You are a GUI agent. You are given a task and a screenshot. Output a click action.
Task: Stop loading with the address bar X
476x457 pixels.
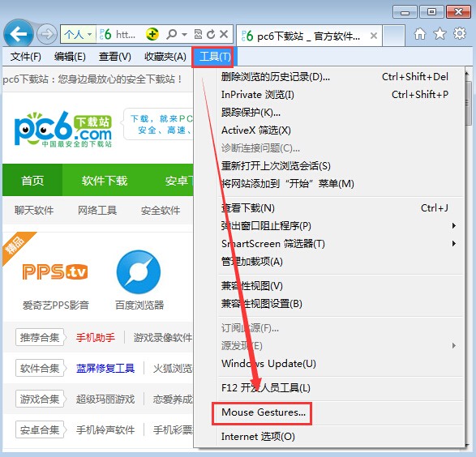(224, 34)
